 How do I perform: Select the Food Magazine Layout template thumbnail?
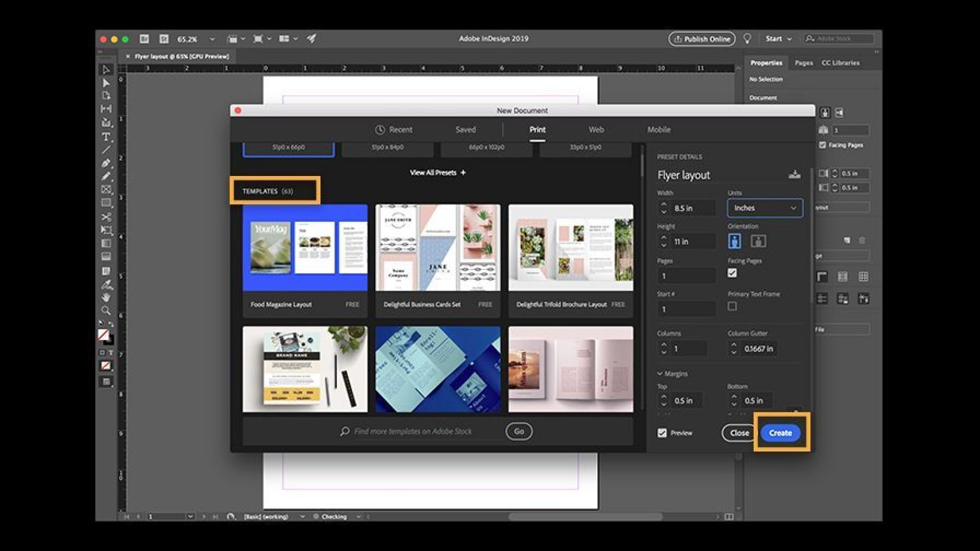pos(305,248)
